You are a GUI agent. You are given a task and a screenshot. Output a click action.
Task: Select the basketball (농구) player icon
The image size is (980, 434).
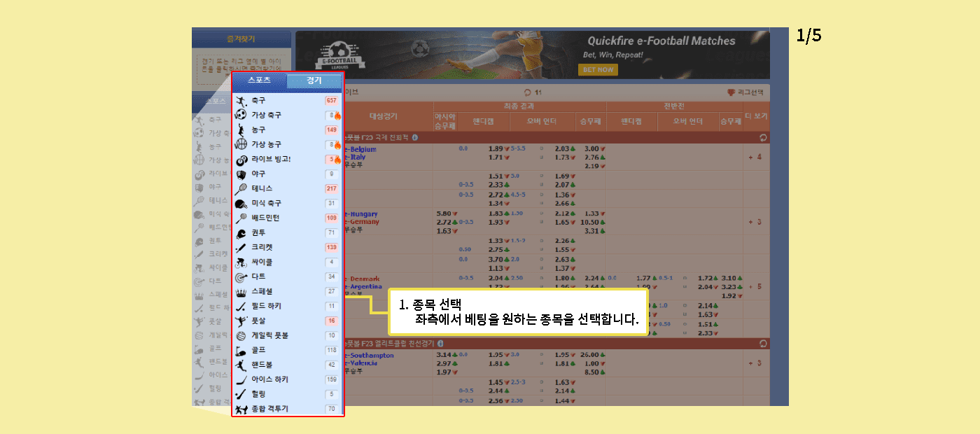241,130
